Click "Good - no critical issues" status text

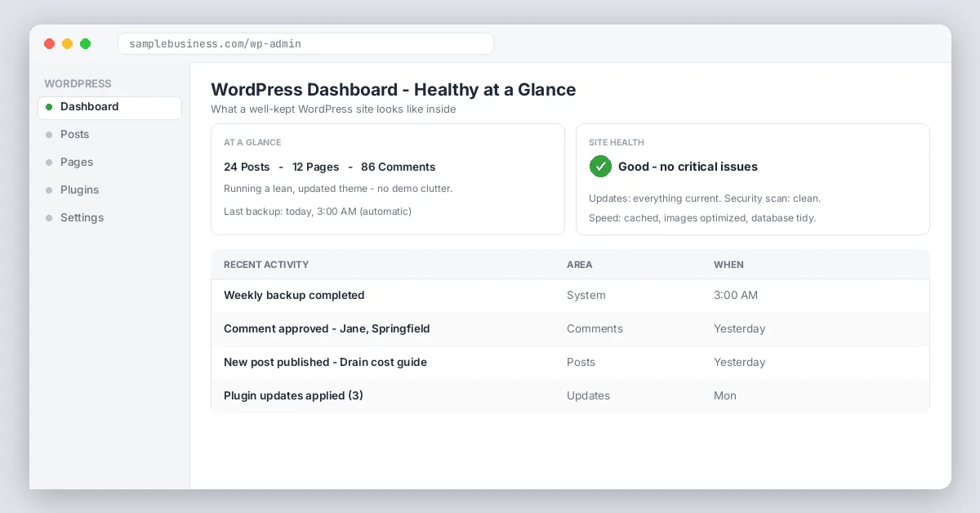(688, 167)
